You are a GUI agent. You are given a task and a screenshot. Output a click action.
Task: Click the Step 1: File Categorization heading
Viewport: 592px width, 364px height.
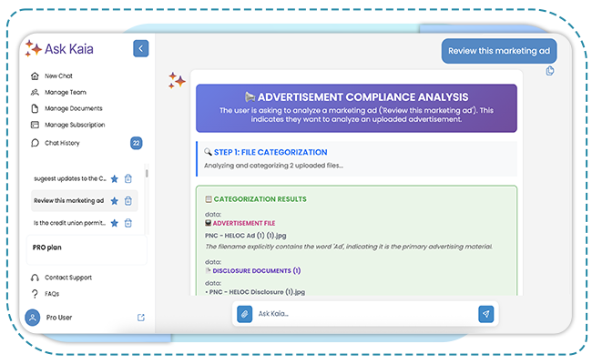(270, 152)
